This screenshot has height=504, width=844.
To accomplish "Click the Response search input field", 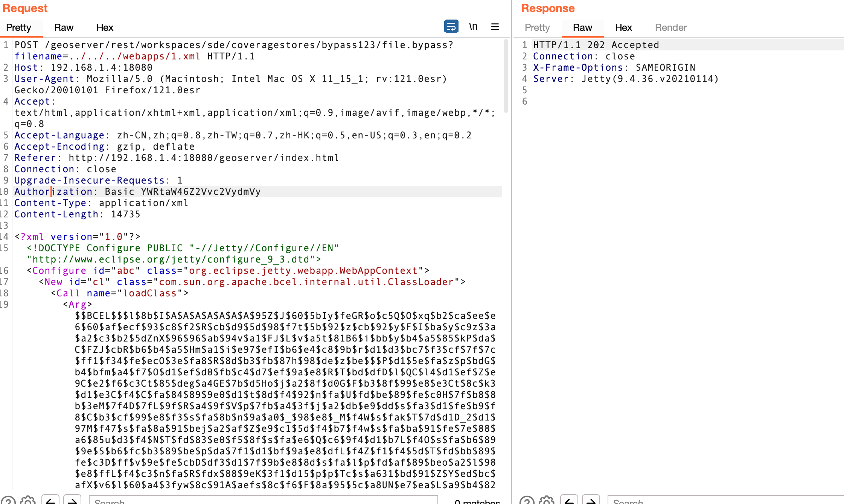I will click(x=726, y=501).
